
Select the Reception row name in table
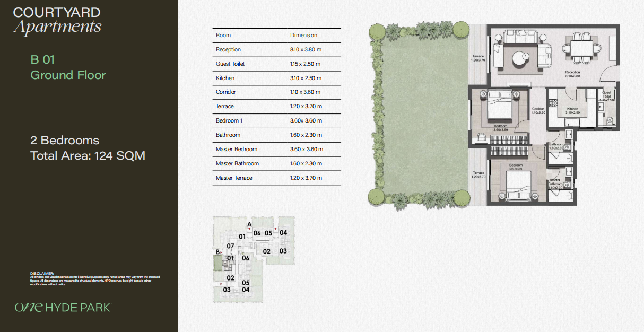(228, 49)
